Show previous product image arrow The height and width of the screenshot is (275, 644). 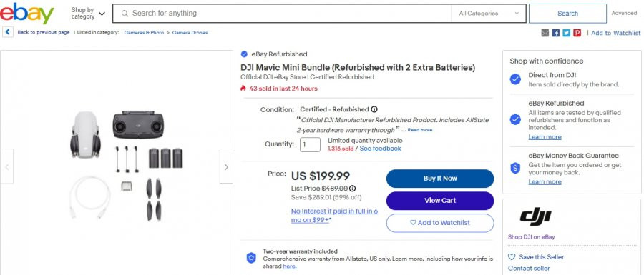(6, 166)
